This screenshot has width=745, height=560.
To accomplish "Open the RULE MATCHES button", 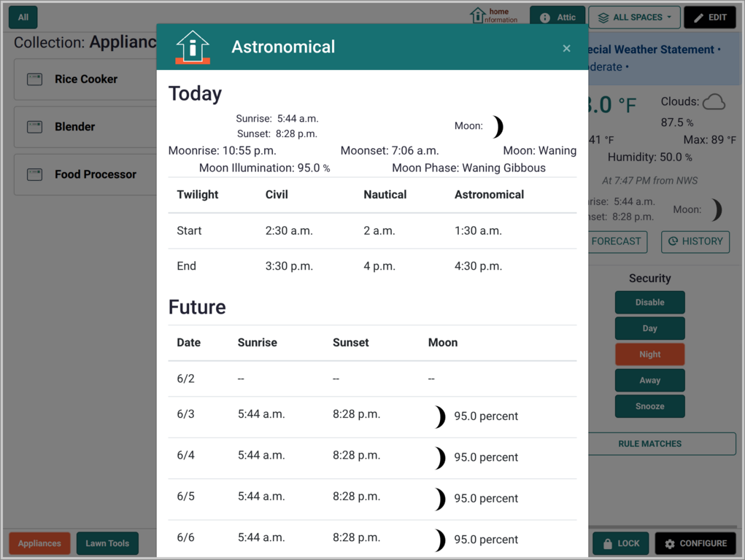I will pyautogui.click(x=661, y=443).
